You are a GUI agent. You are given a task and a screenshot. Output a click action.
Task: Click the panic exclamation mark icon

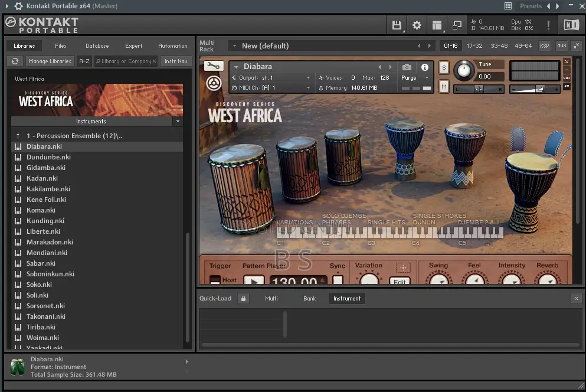[548, 25]
